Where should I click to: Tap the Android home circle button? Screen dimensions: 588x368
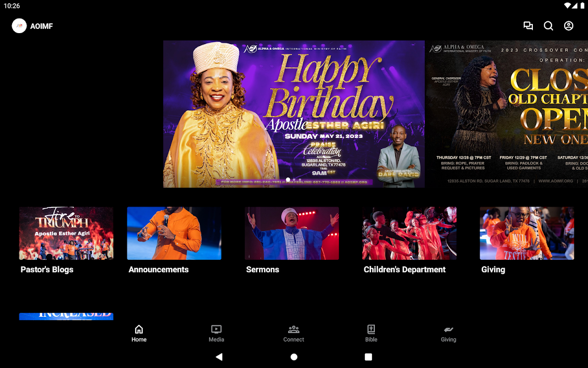coord(294,356)
